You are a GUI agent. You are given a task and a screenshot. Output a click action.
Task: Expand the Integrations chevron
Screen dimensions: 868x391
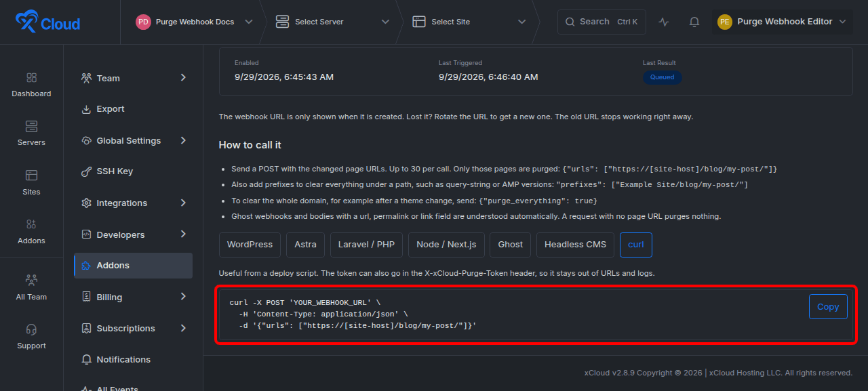(x=183, y=203)
